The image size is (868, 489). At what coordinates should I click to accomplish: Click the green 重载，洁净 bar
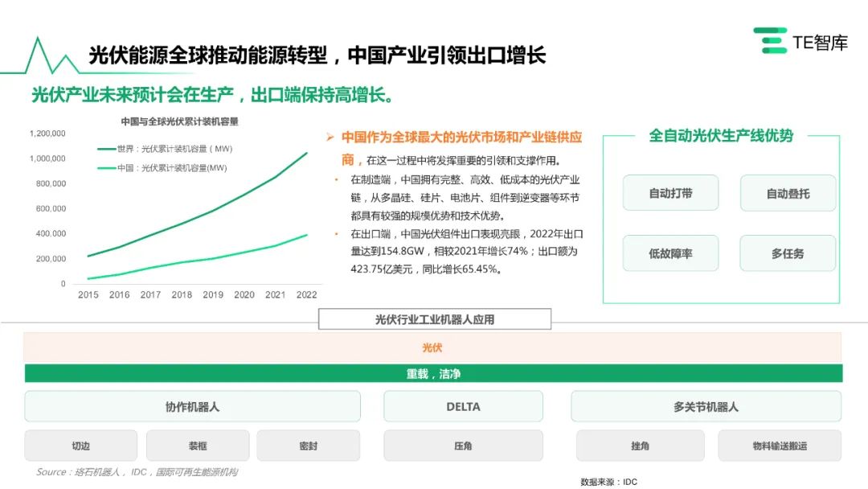click(433, 374)
